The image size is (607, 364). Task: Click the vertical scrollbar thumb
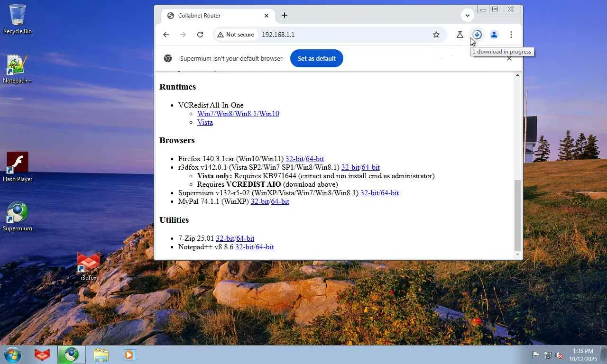point(518,215)
